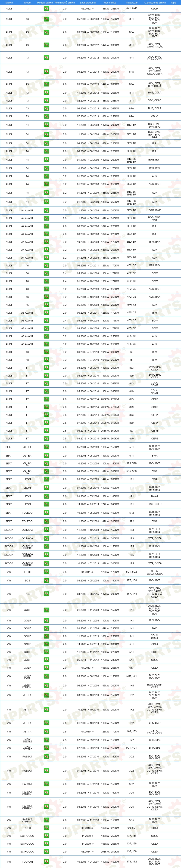This screenshot has height=868, width=181.
Task: Click the fuel icon in the VW GOLF VARIANT row
Action: 47,686
